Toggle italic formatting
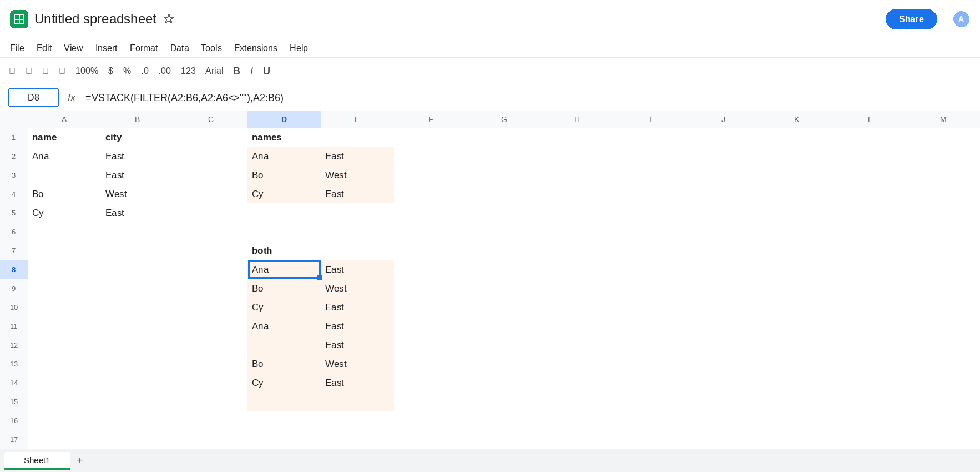Screen dimensions: 980x472 pyautogui.click(x=251, y=71)
